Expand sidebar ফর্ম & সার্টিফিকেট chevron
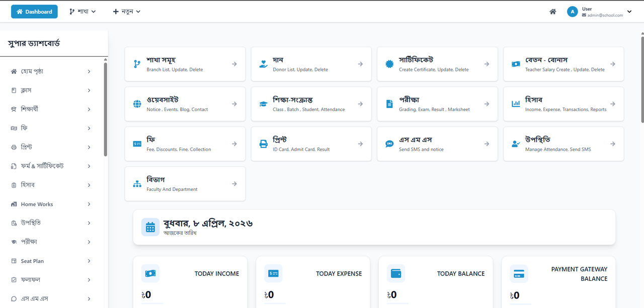Image resolution: width=644 pixels, height=308 pixels. coord(89,166)
